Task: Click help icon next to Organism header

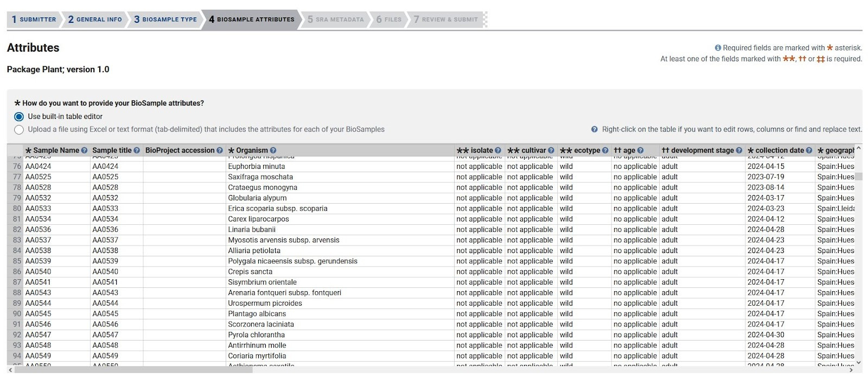Action: pyautogui.click(x=273, y=150)
